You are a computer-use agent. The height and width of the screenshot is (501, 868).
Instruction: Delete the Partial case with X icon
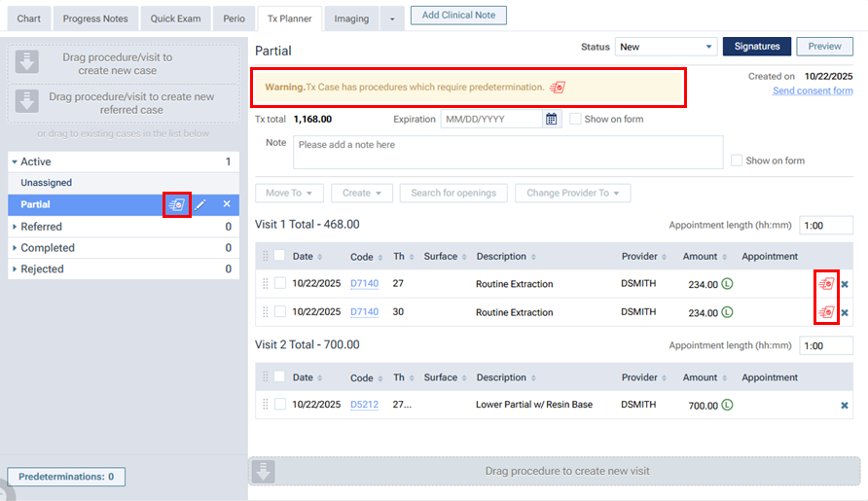point(227,204)
